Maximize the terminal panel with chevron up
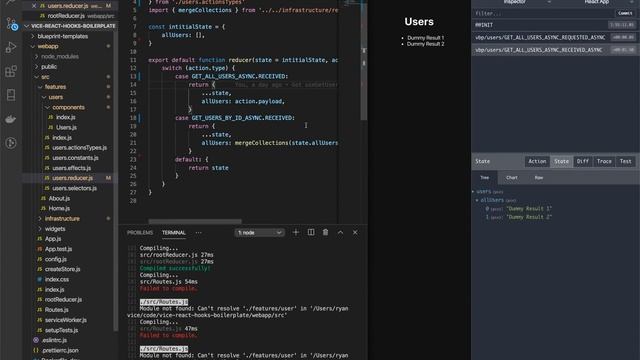Viewport: 640px width, 360px height. (x=340, y=232)
